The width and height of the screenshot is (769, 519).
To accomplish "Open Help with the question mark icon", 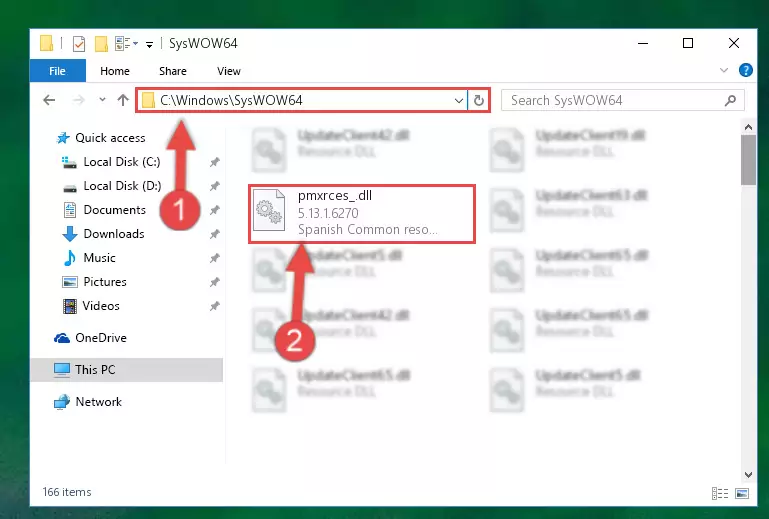I will tap(745, 71).
